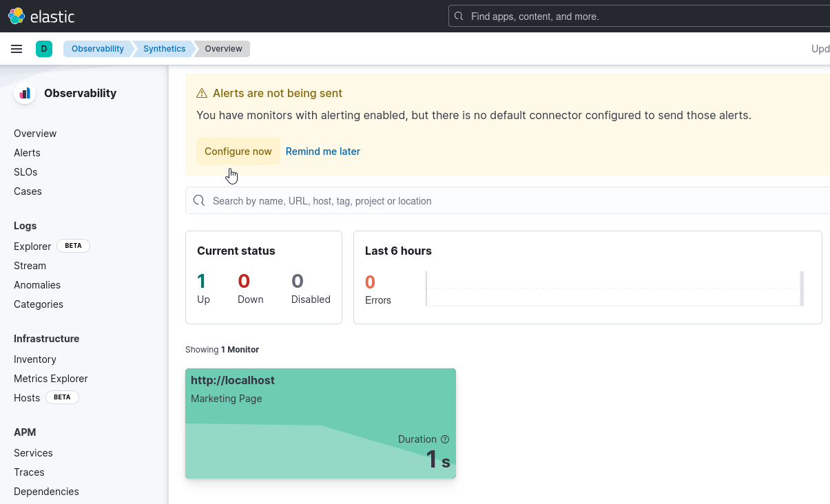This screenshot has width=830, height=504.
Task: Click the Logs section heading
Action: (x=25, y=226)
